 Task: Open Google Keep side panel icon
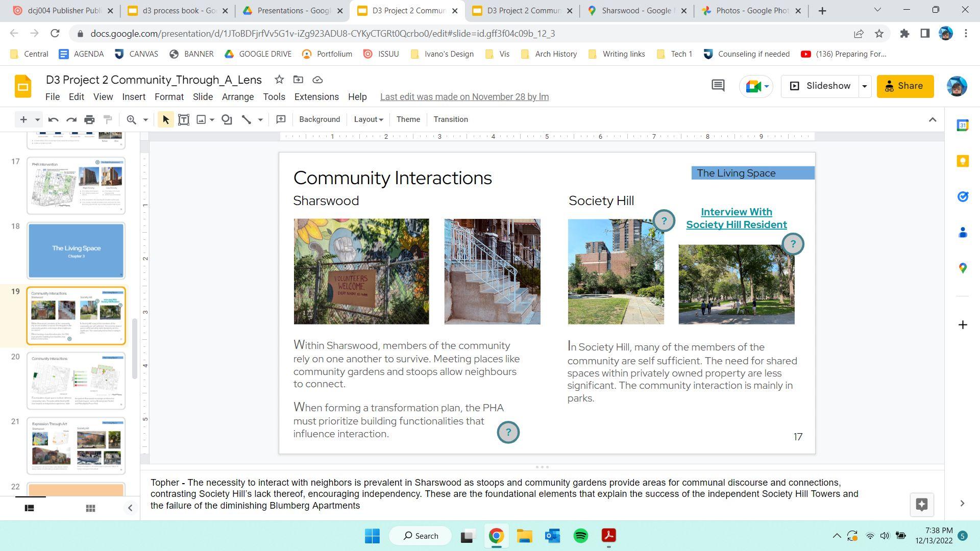pos(963,161)
